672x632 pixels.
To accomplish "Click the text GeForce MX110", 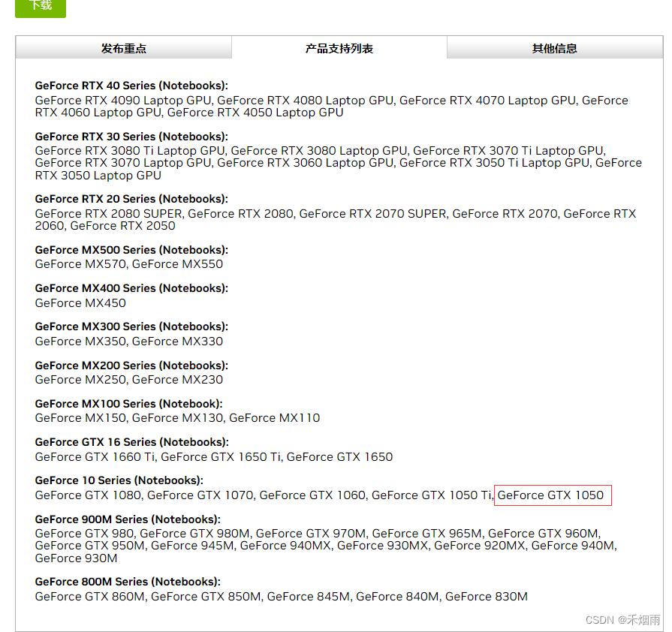I will 274,418.
